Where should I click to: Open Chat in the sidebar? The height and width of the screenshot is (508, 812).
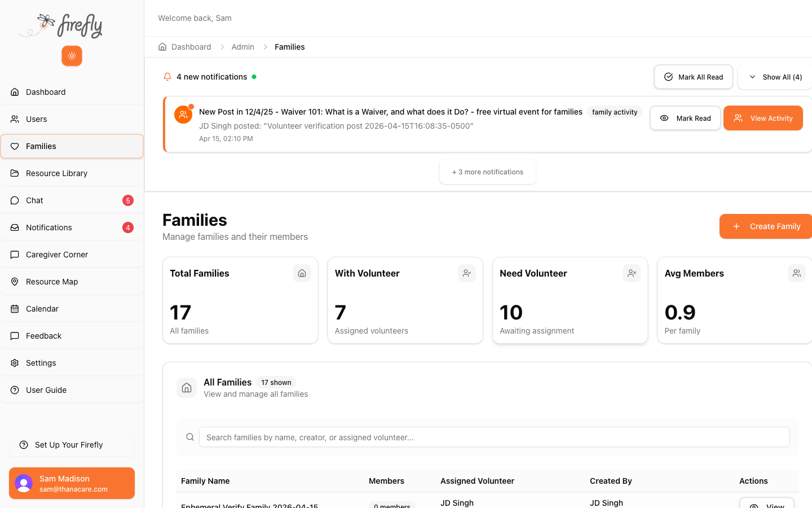(72, 200)
